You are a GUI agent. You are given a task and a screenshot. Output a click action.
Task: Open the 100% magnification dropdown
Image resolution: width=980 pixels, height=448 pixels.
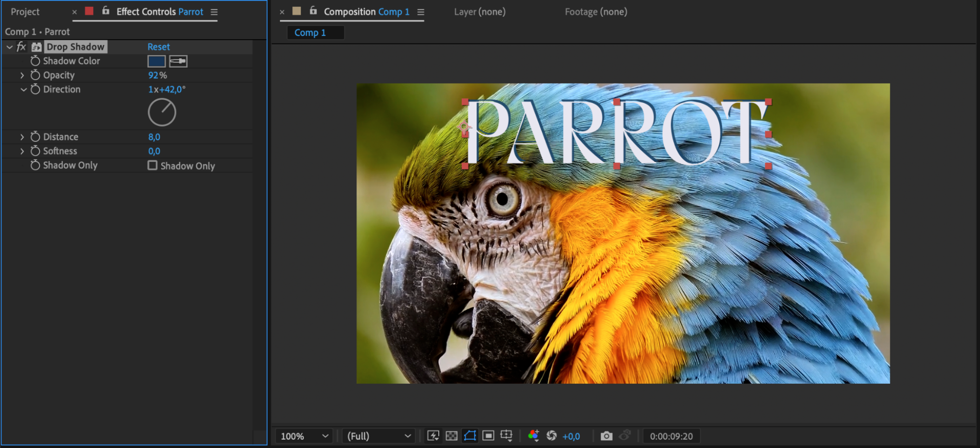coord(304,436)
